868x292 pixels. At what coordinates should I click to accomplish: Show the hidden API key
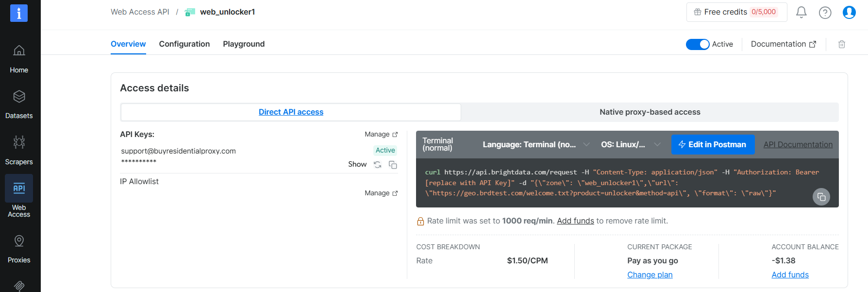click(357, 164)
